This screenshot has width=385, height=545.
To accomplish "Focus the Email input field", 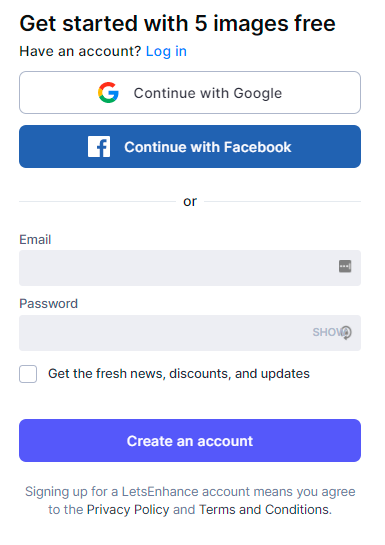I will click(x=190, y=268).
